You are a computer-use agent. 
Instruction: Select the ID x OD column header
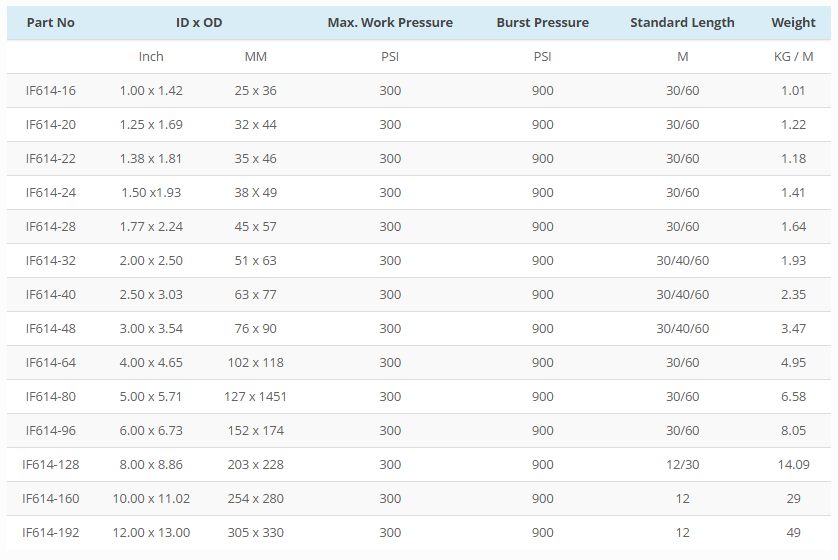coord(199,22)
